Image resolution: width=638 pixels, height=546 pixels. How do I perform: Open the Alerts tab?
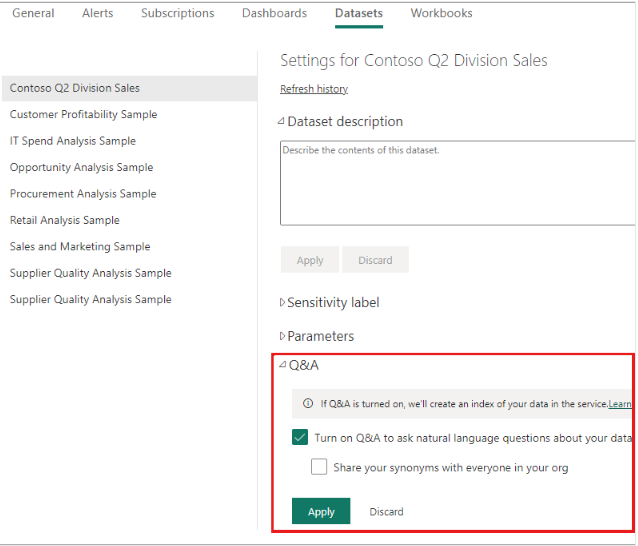point(98,13)
